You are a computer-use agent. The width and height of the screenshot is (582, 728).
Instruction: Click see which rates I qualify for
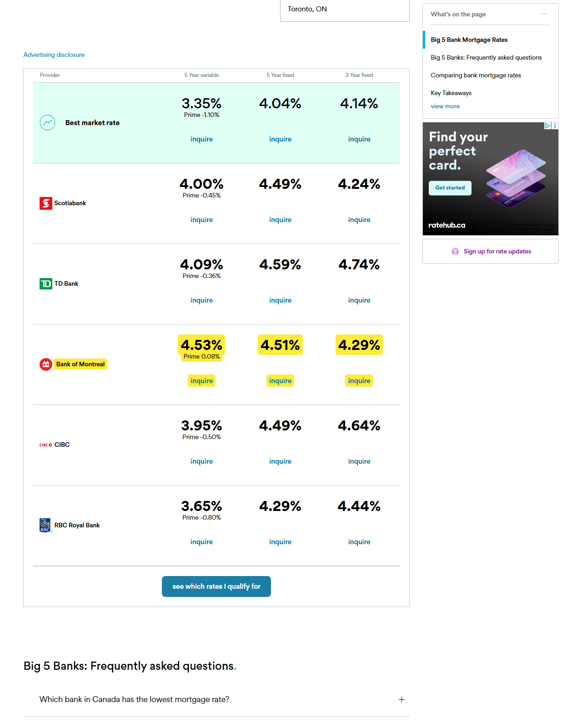[216, 586]
